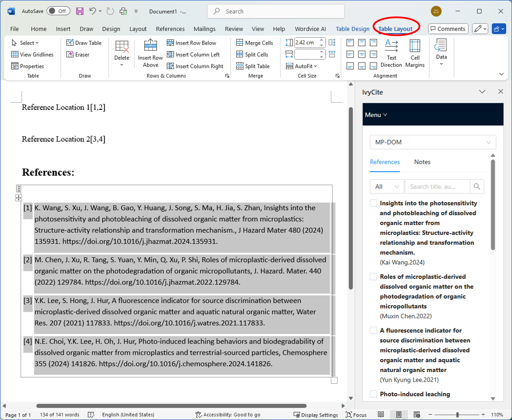Image resolution: width=512 pixels, height=420 pixels.
Task: Click the Eraser tool icon
Action: 70,54
